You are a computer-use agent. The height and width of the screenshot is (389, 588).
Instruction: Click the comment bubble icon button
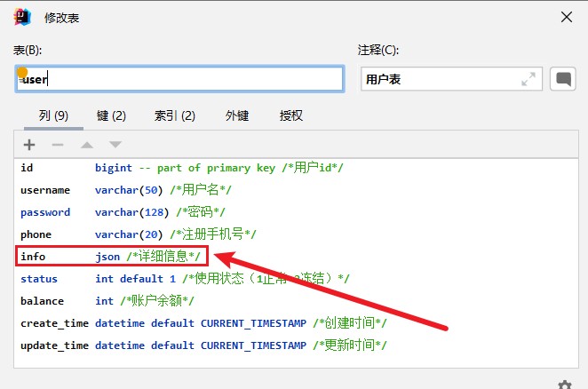[563, 79]
